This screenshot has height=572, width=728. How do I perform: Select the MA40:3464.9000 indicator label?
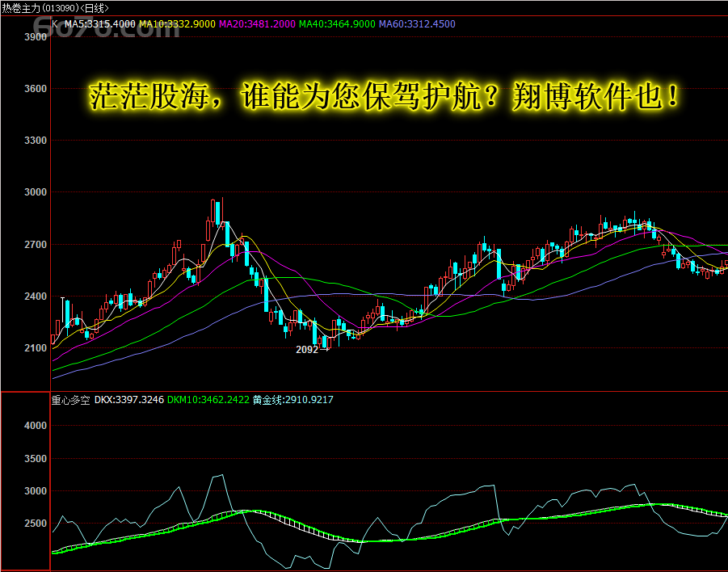click(337, 24)
